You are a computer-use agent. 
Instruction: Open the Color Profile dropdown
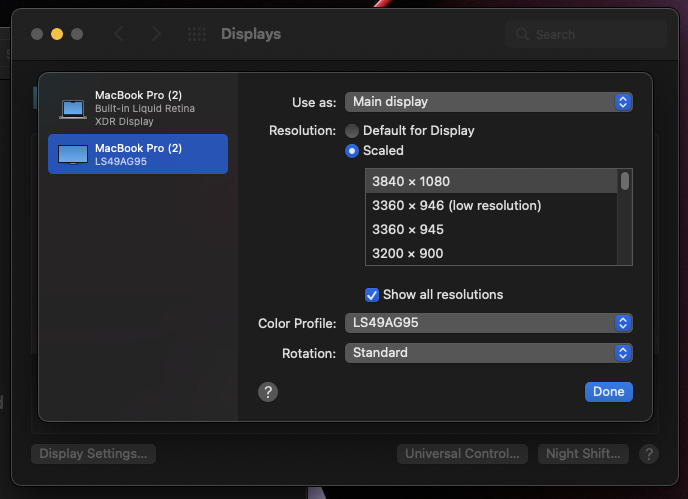488,323
